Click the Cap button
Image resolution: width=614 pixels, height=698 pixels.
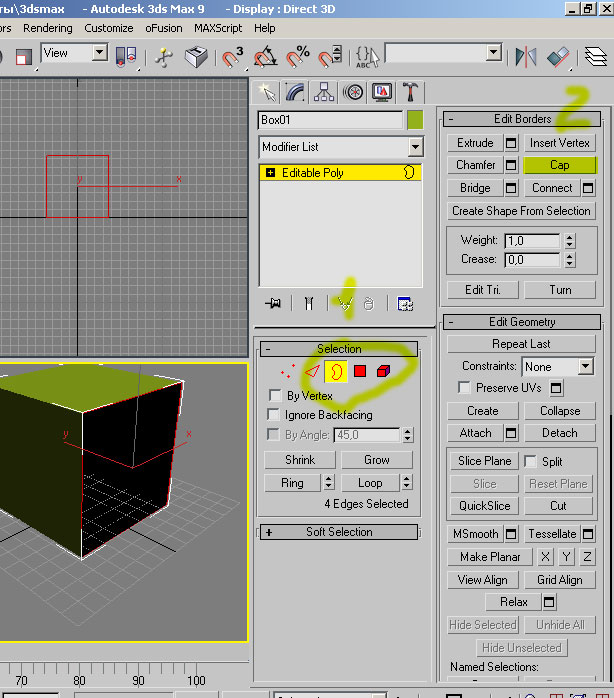click(559, 165)
